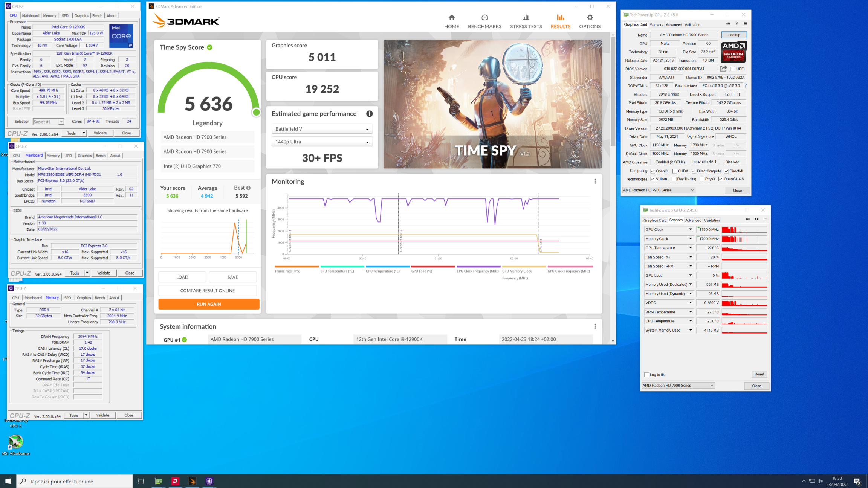Click SAVE result button
Image resolution: width=868 pixels, height=488 pixels.
pos(232,277)
